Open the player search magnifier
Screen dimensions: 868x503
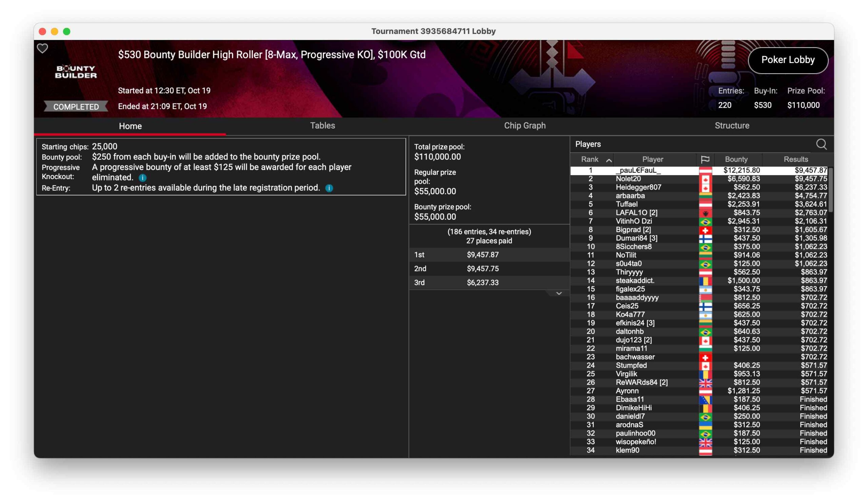point(821,144)
